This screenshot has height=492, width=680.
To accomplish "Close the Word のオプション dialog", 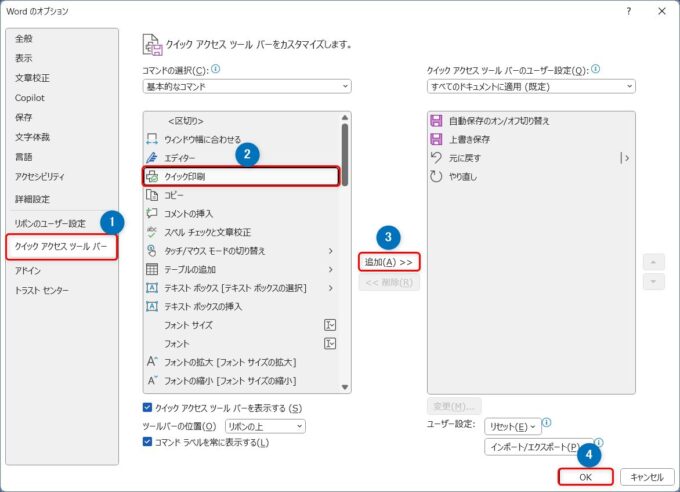I will 662,11.
